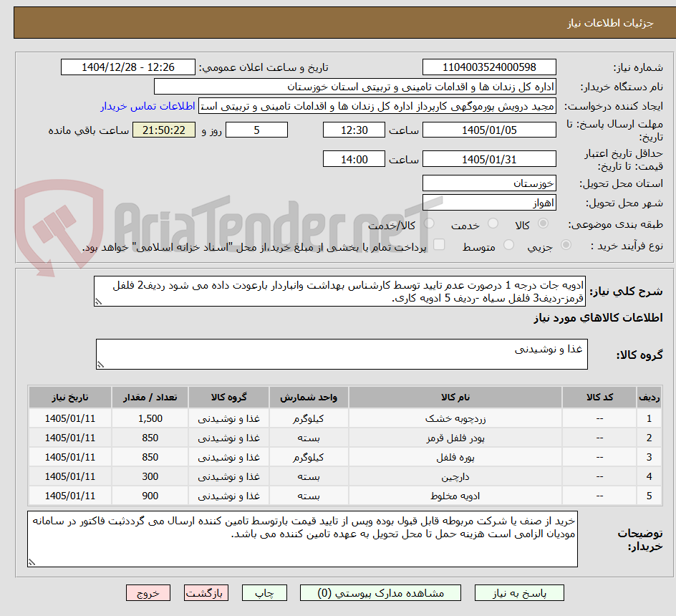Click the buyer organization name field

tap(354, 87)
